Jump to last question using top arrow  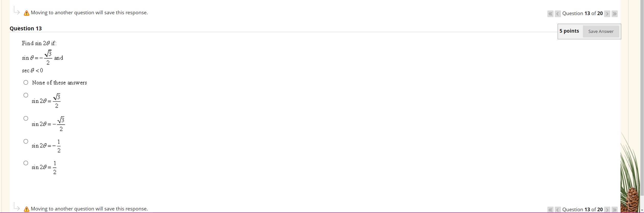pos(615,14)
